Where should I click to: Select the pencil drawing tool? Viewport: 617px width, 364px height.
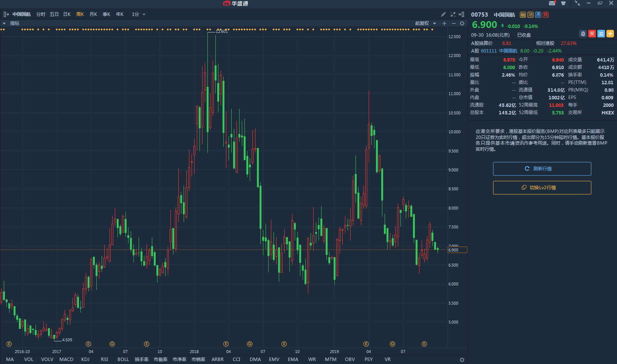(x=443, y=14)
